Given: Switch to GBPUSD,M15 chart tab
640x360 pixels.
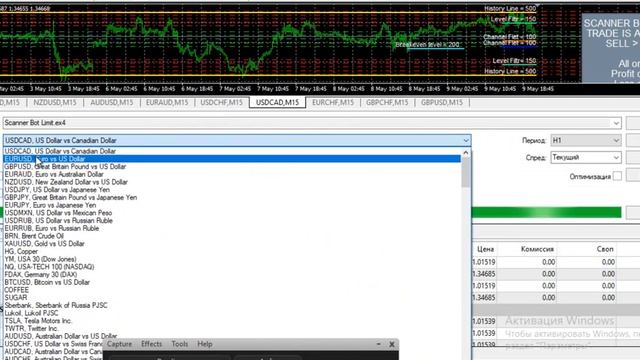Looking at the screenshot, I should [x=442, y=102].
